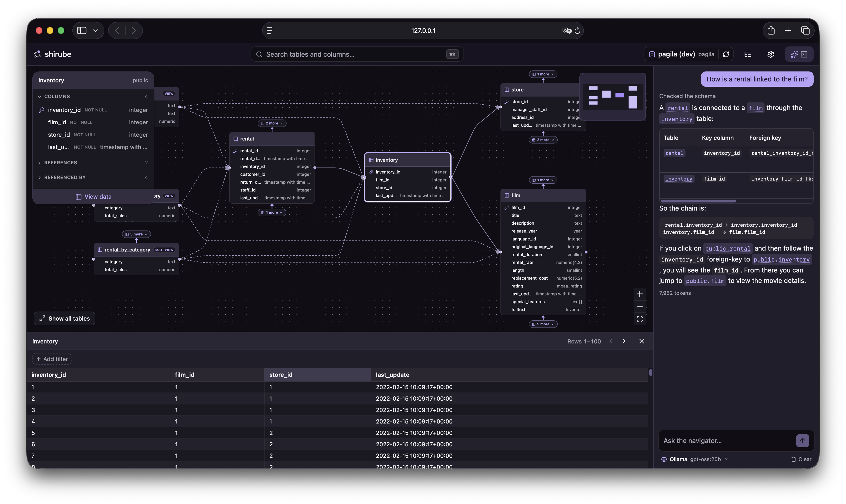846x504 pixels.
Task: Show the browser tab overview
Action: [x=805, y=30]
